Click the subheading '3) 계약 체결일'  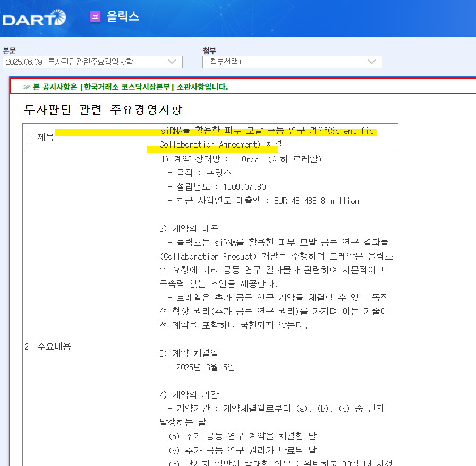pos(189,353)
